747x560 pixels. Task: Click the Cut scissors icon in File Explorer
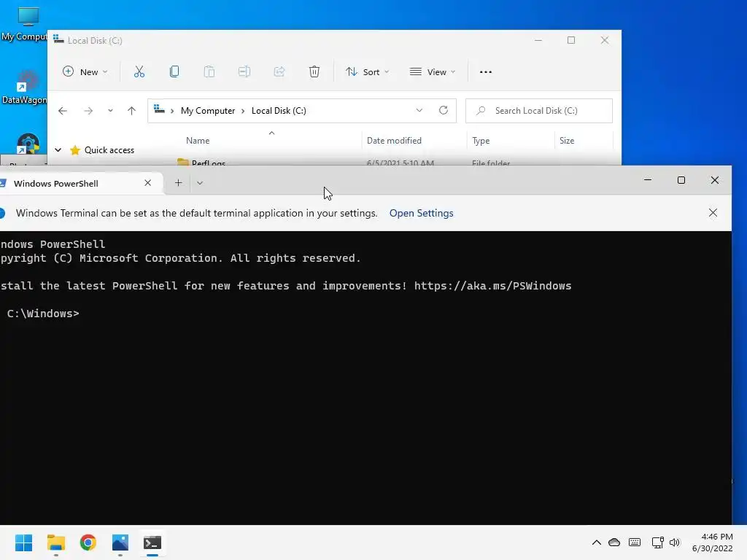click(x=139, y=72)
